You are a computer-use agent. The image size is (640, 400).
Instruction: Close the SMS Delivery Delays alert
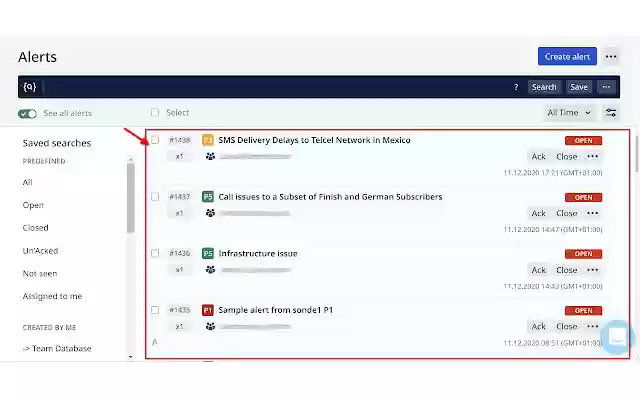[x=567, y=156]
